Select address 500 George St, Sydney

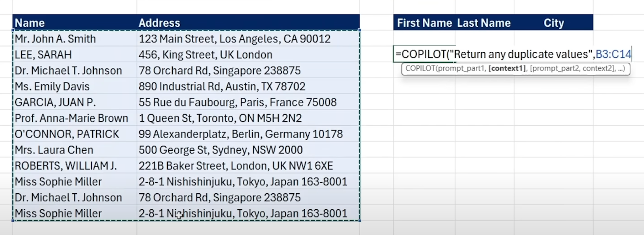[248, 150]
